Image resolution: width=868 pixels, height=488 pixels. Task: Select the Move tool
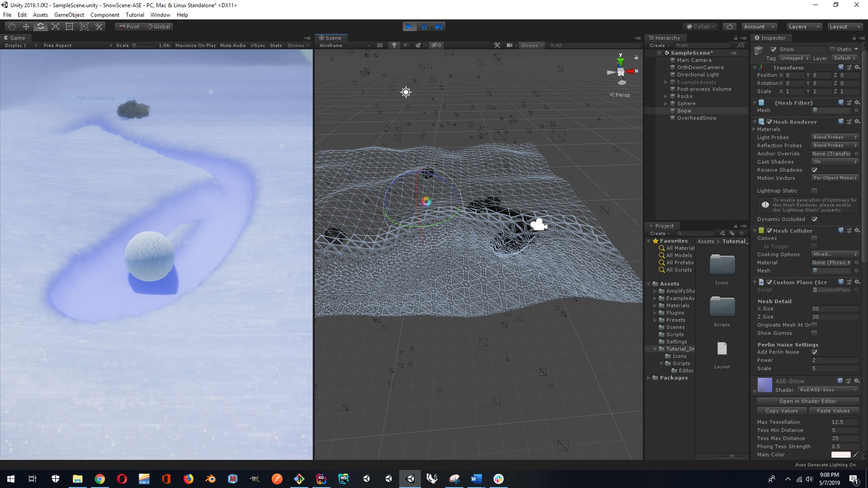coord(26,27)
